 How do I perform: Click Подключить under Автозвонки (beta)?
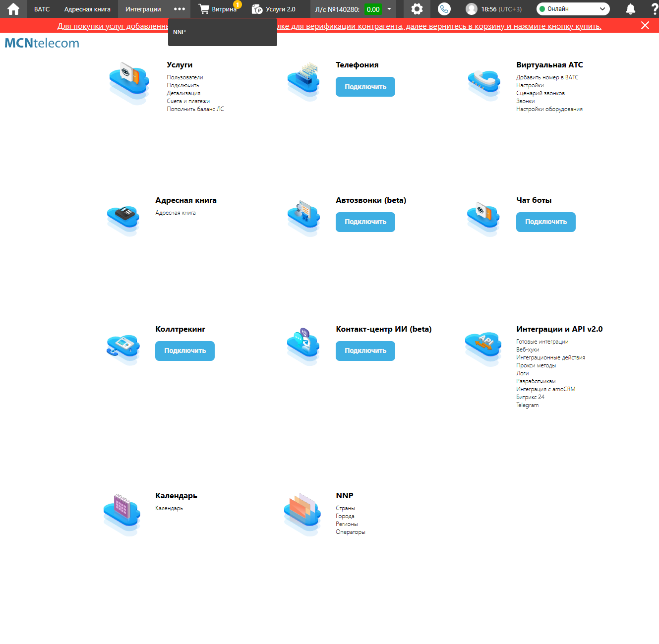[x=365, y=222]
